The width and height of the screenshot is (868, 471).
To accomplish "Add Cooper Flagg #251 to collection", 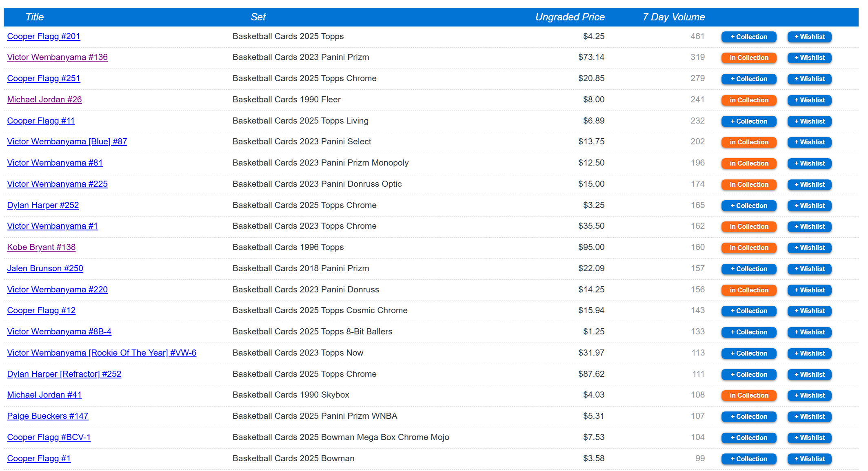I will click(x=749, y=79).
